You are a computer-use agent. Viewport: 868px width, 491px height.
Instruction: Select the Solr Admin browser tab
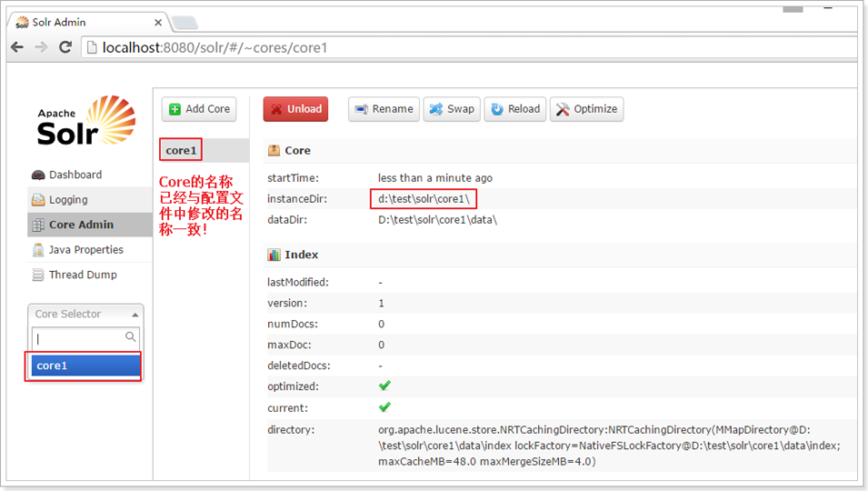(x=88, y=22)
